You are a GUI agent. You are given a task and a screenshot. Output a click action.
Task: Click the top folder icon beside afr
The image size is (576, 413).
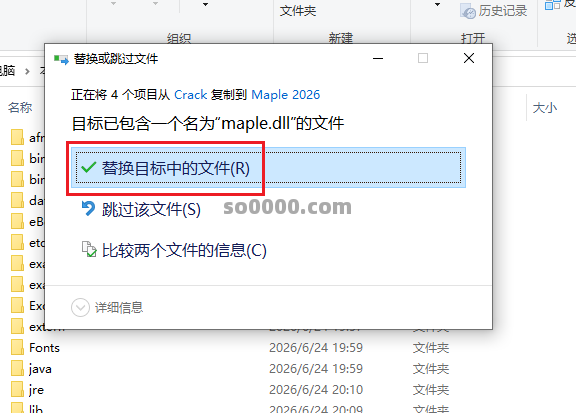[17, 137]
